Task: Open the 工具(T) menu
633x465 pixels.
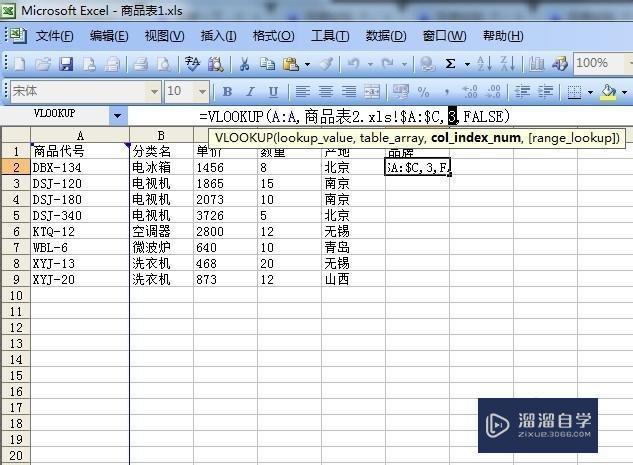Action: (x=330, y=36)
